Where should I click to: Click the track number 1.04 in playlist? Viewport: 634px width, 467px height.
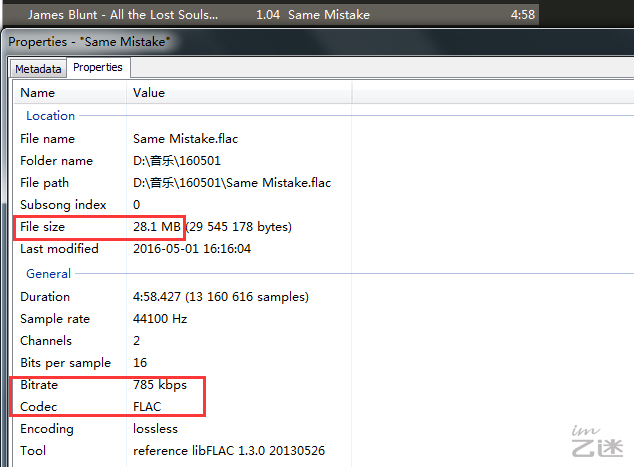(268, 15)
